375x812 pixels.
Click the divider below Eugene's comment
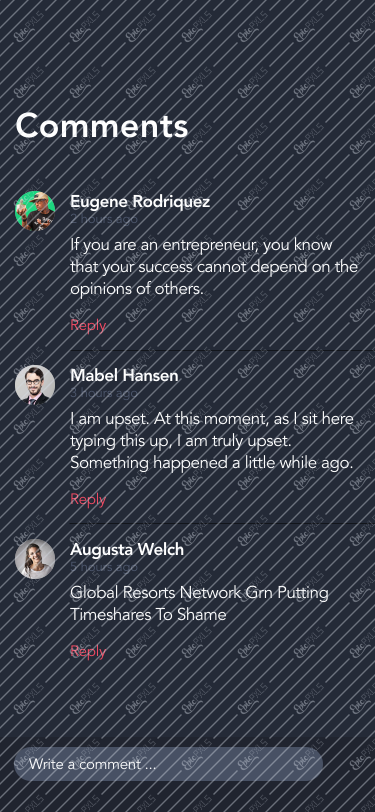click(222, 350)
